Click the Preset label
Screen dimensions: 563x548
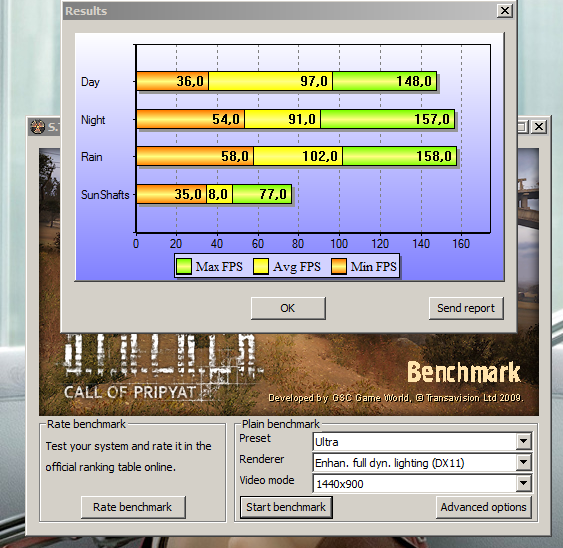pyautogui.click(x=255, y=438)
